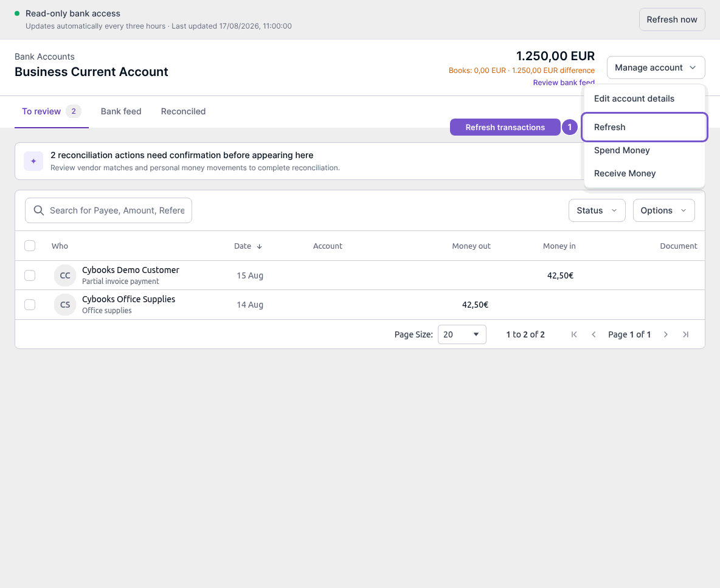Click the green bank access status dot

[x=17, y=13]
